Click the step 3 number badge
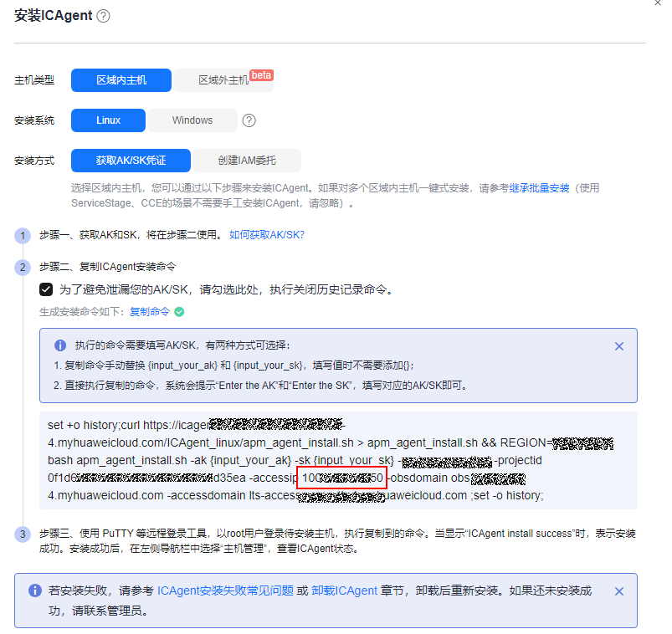Screen dimensions: 672x634 click(x=23, y=534)
